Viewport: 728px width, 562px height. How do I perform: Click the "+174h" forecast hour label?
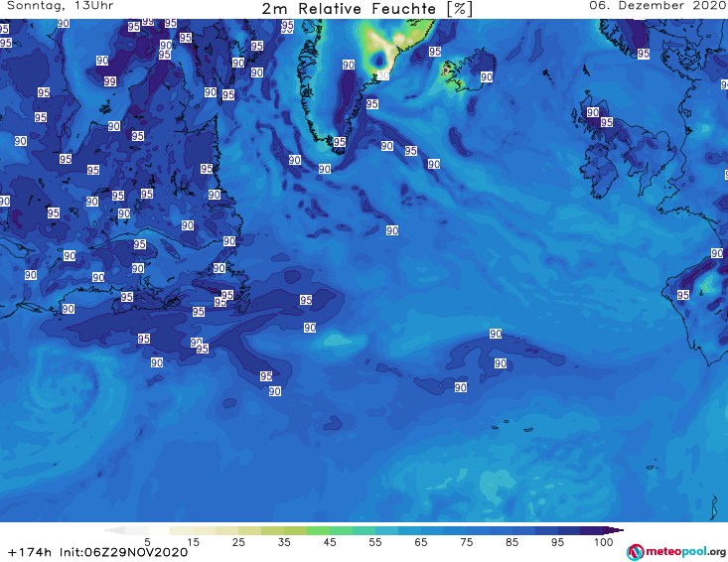point(30,552)
